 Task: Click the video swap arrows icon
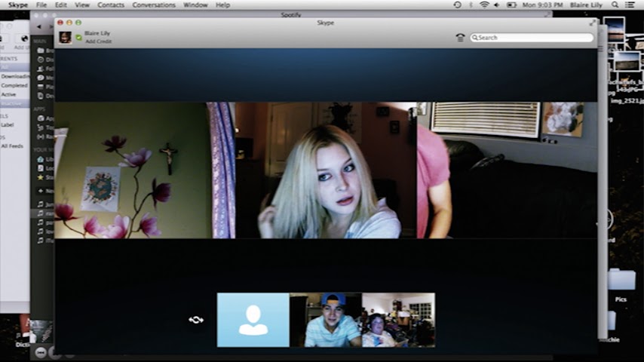tap(196, 320)
